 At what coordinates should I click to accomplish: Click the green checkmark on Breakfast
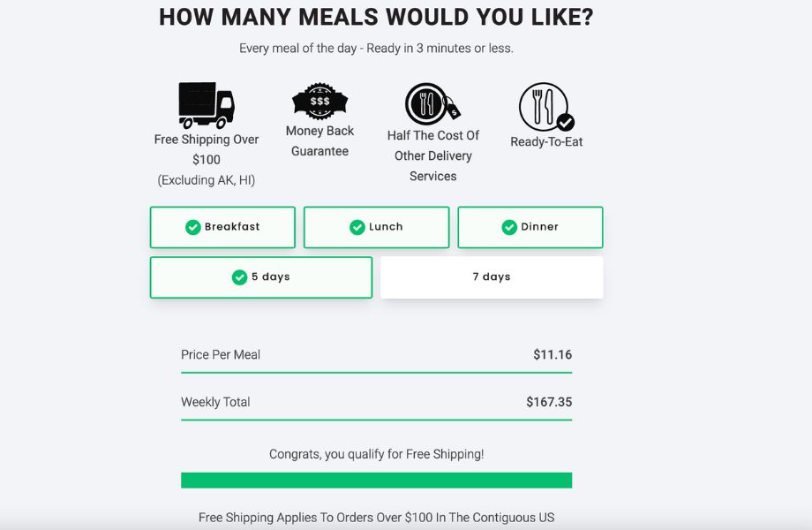192,227
